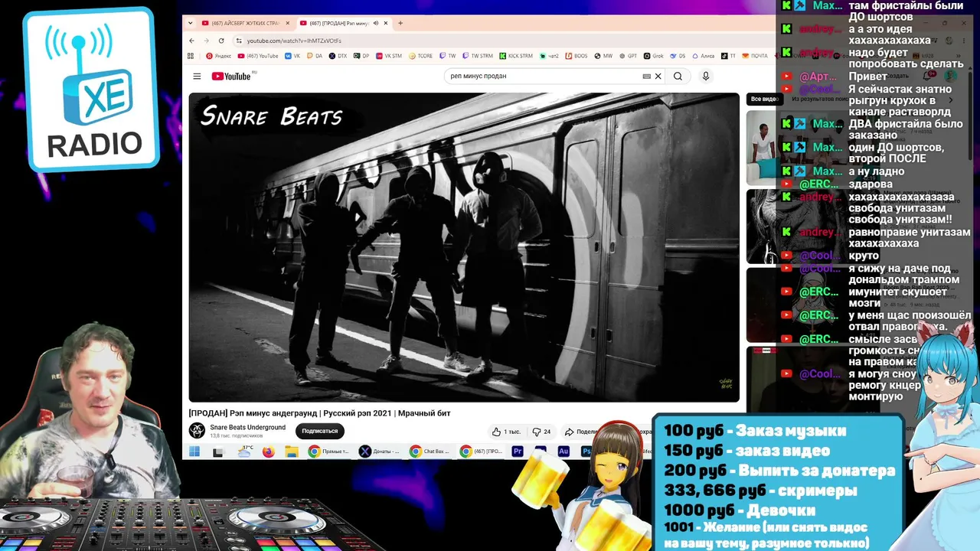Switch to the АЙСБЕРГ ЖУТКИХ СТРАН tab
980x551 pixels.
coord(245,23)
